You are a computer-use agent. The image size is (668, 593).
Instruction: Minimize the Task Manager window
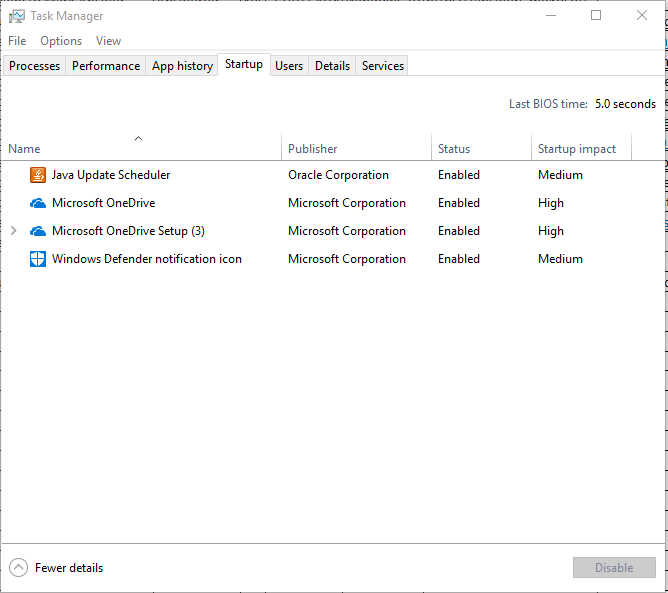(551, 16)
